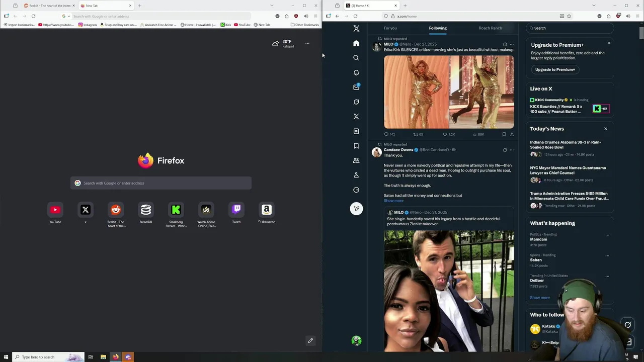The height and width of the screenshot is (362, 644).
Task: Open Profile icon in X sidebar
Action: pos(356,175)
